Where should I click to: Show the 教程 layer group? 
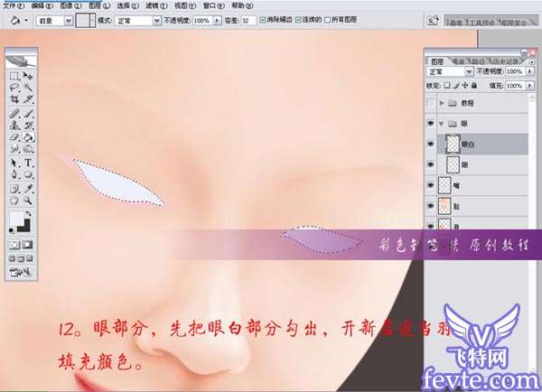pos(430,103)
